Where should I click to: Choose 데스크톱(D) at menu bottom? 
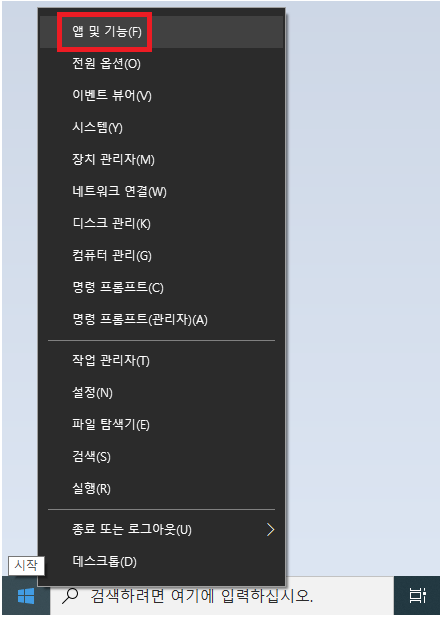point(161,561)
